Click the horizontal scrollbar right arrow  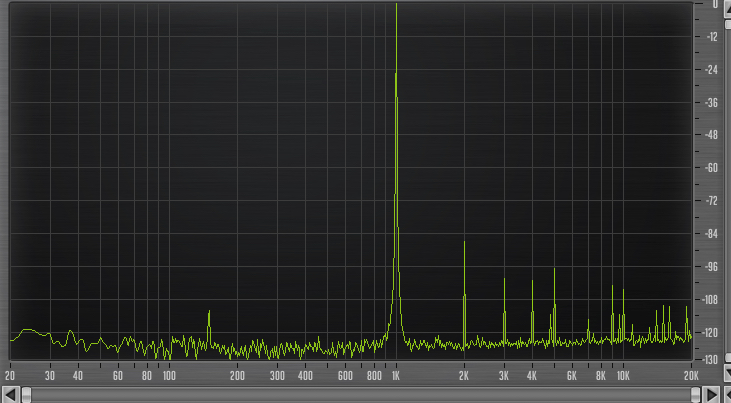click(x=711, y=395)
